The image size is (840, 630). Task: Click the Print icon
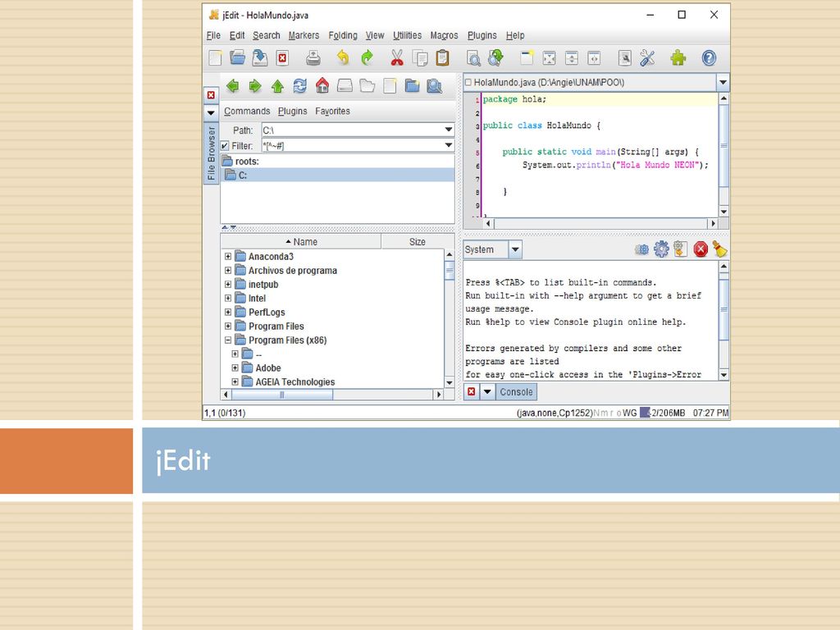click(313, 58)
